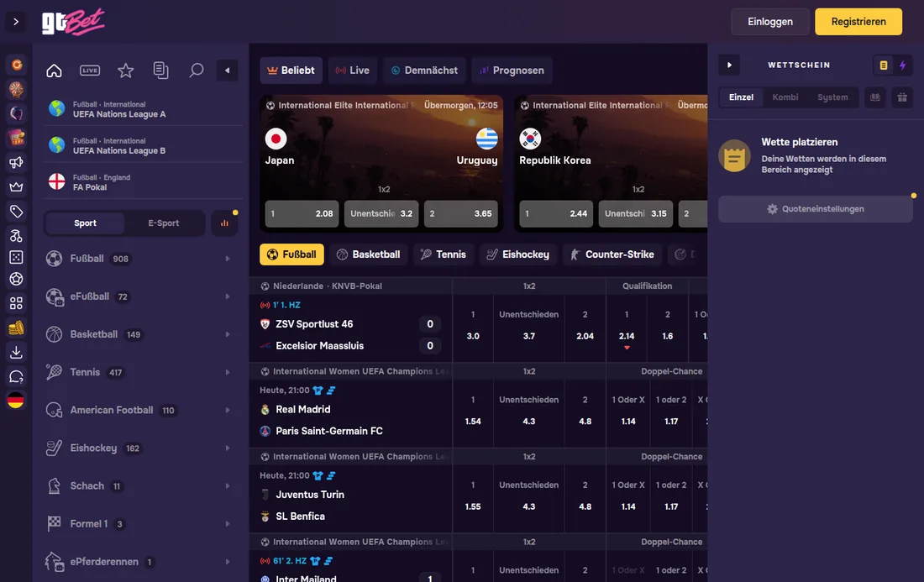Select the Tennis sport filter chip
This screenshot has width=924, height=582.
pos(444,254)
